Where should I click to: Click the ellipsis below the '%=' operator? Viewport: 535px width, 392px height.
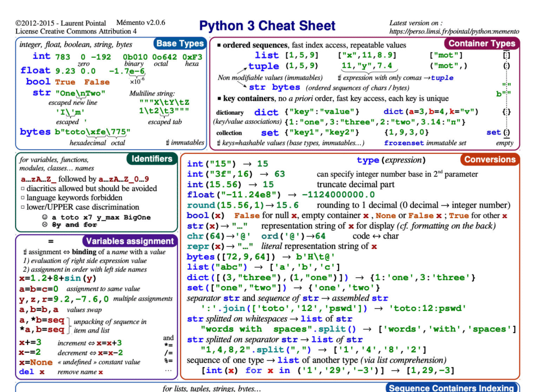tap(168, 370)
